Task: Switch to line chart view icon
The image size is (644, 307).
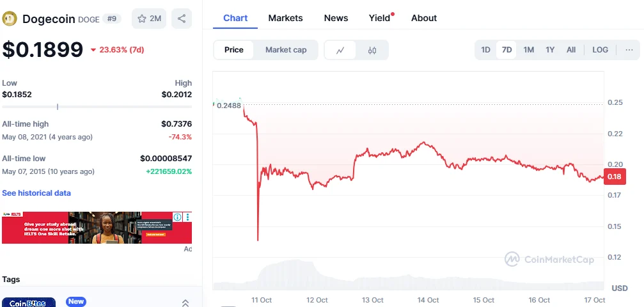Action: pos(341,50)
